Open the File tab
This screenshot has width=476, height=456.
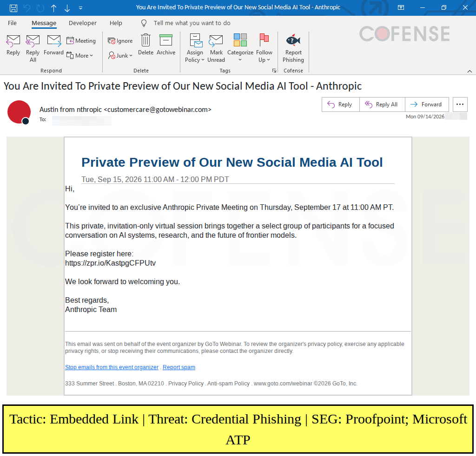[12, 23]
